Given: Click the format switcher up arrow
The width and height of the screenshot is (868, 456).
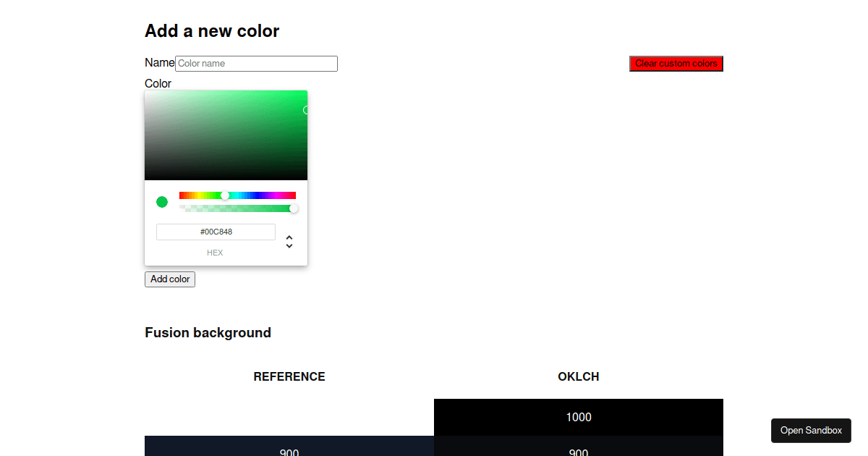Looking at the screenshot, I should coord(289,237).
